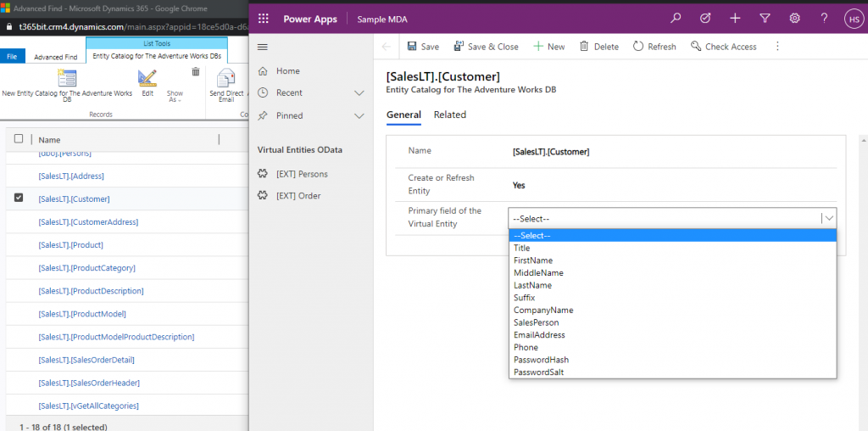
Task: Open [EXT] Order in the sidebar
Action: pos(298,195)
